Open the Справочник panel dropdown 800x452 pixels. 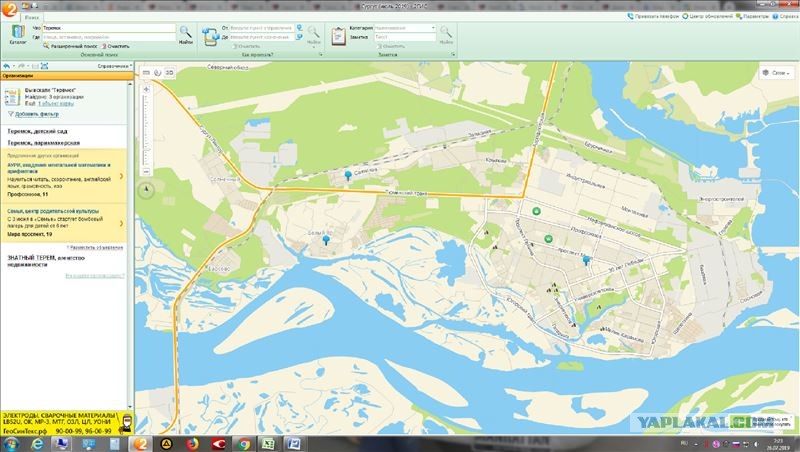tap(115, 66)
